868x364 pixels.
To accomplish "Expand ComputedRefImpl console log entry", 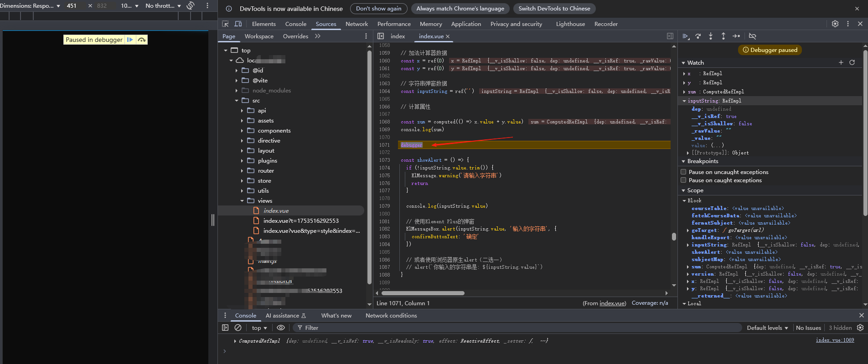I will (235, 341).
